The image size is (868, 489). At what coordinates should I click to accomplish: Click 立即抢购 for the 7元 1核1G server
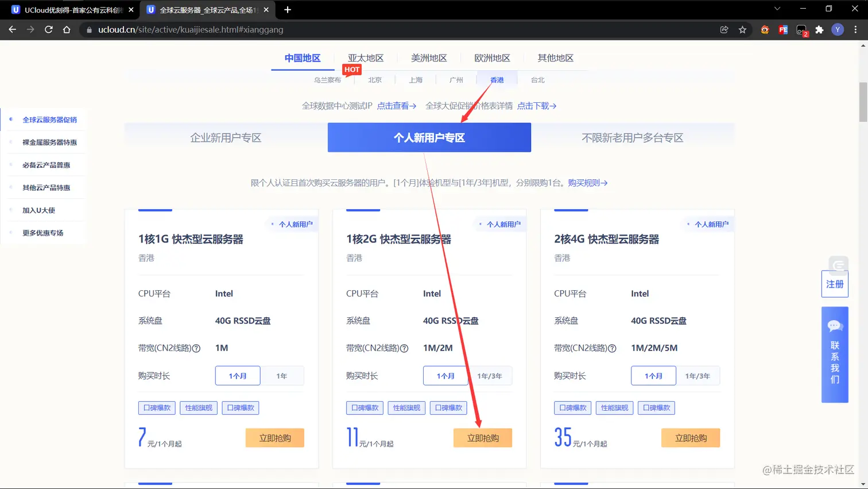tap(275, 438)
